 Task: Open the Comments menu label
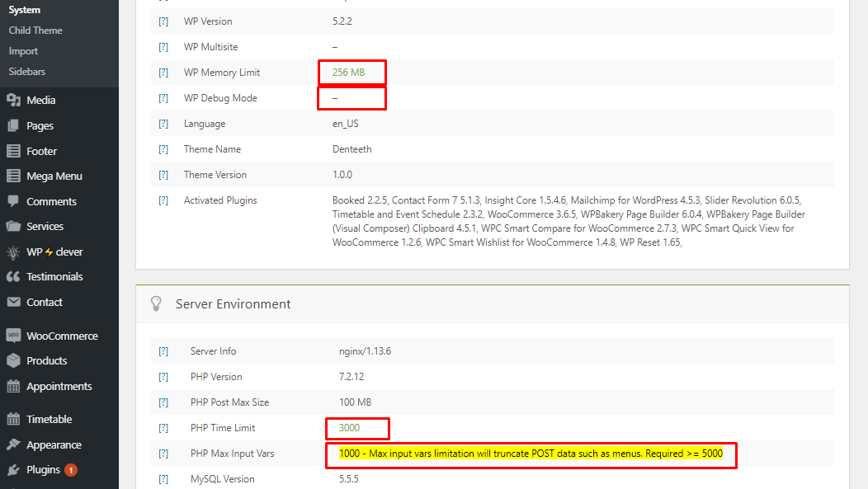pos(51,201)
